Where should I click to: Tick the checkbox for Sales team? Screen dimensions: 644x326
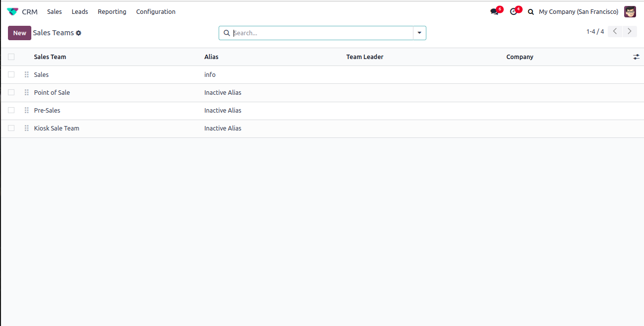11,74
